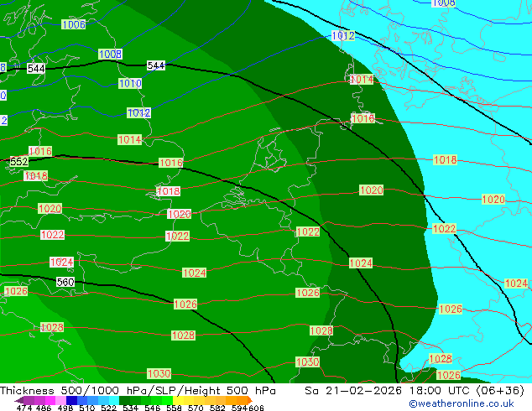Click the date text 'Sa 21-02-2026 18:00 UTC'
Viewport: 532px width, 411px height.
coord(387,391)
